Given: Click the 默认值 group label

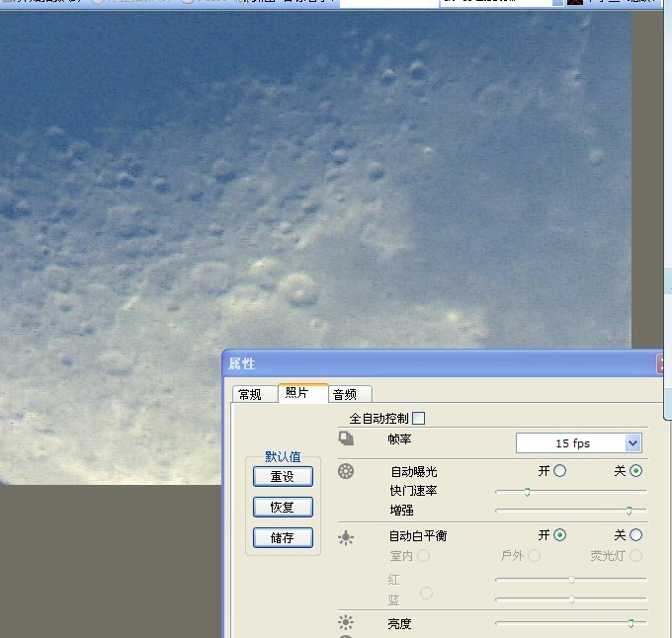Looking at the screenshot, I should pyautogui.click(x=283, y=456).
